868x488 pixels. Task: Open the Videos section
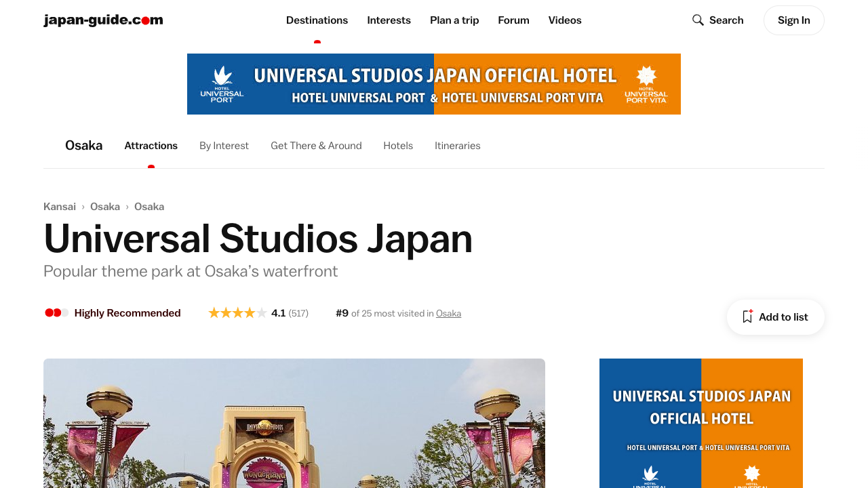click(565, 20)
